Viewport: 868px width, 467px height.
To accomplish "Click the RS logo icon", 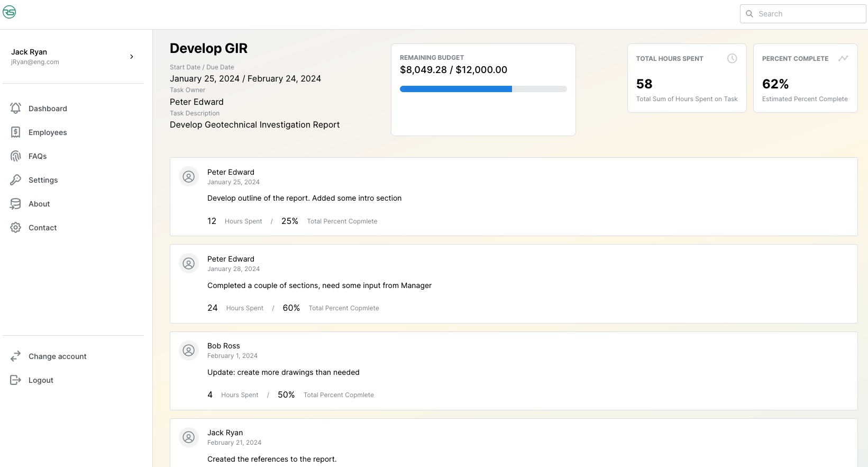I will (10, 12).
